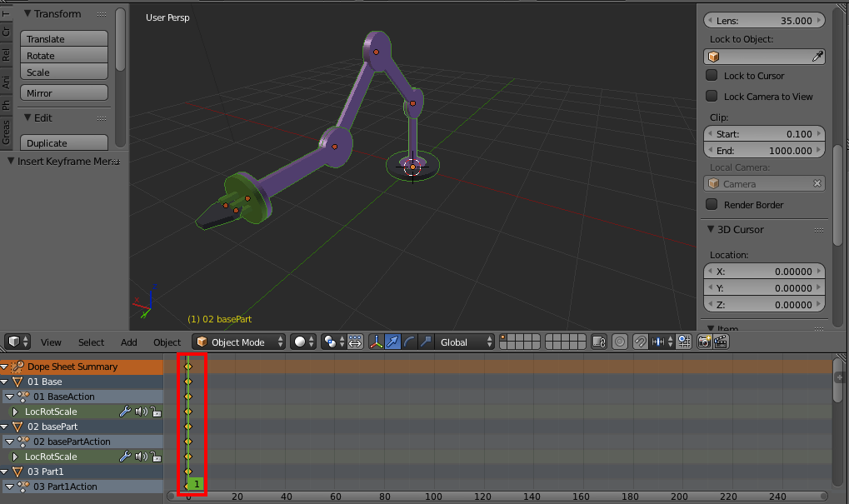Open the View menu in 3D header
Image resolution: width=849 pixels, height=504 pixels.
[51, 342]
